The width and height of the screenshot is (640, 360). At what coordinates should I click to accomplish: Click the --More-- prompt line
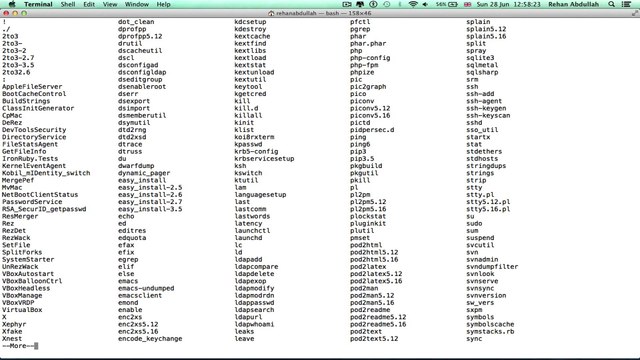tap(20, 346)
